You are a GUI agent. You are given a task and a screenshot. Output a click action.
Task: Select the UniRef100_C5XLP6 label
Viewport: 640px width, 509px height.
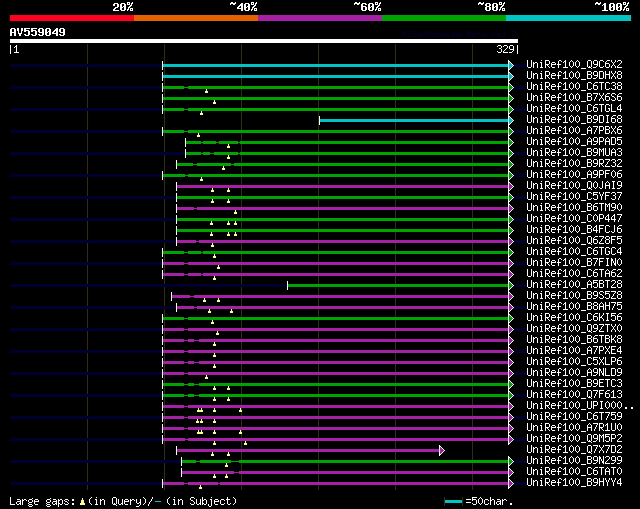(x=574, y=362)
